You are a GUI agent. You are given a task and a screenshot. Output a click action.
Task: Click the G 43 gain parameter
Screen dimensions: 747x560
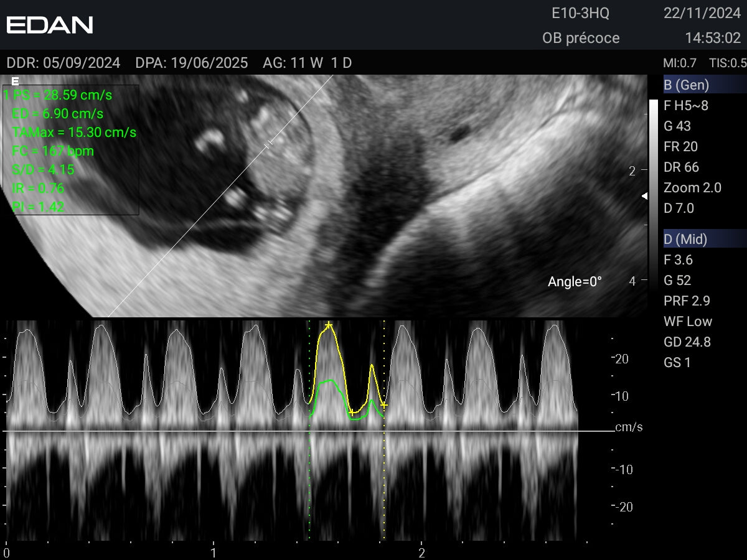[x=677, y=126]
